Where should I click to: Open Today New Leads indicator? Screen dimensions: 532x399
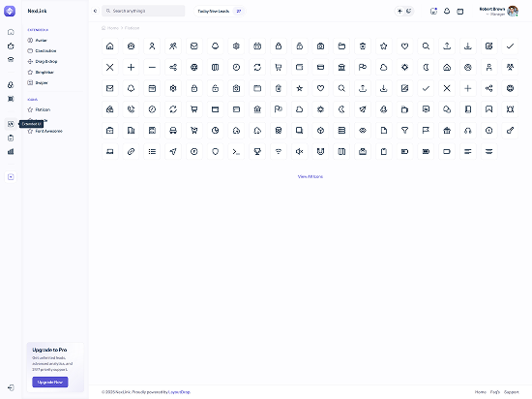tap(220, 12)
